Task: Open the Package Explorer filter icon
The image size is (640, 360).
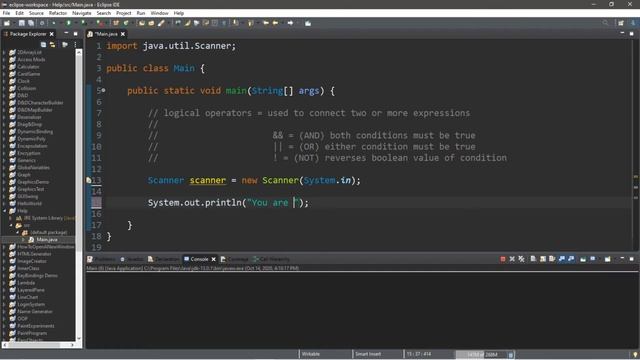Action: (x=65, y=44)
